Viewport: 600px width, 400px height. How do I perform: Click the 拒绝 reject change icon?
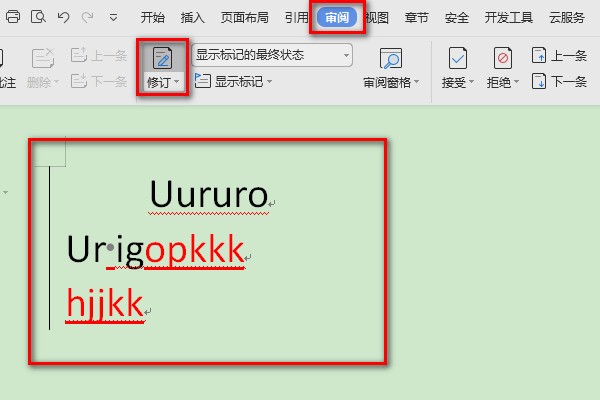[502, 58]
